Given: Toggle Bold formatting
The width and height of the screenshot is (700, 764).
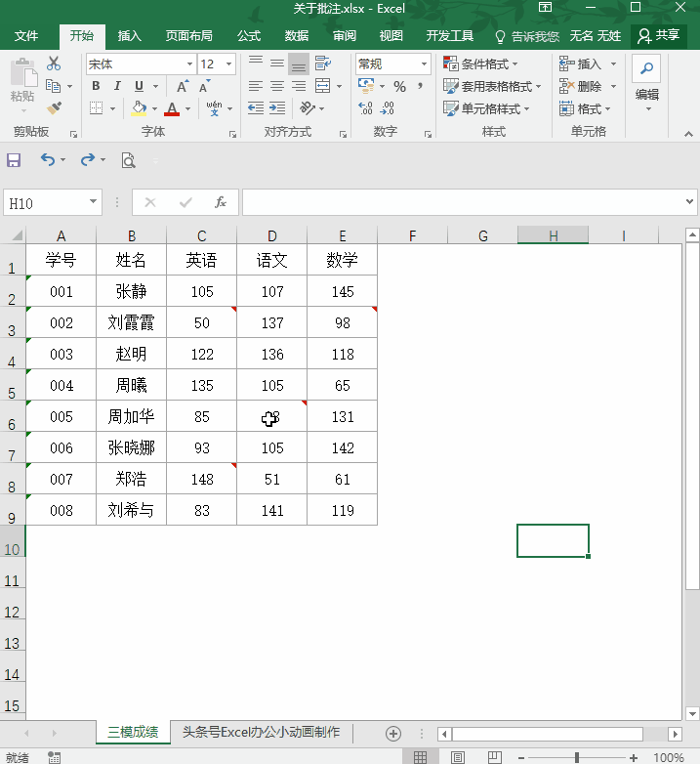Looking at the screenshot, I should tap(96, 86).
